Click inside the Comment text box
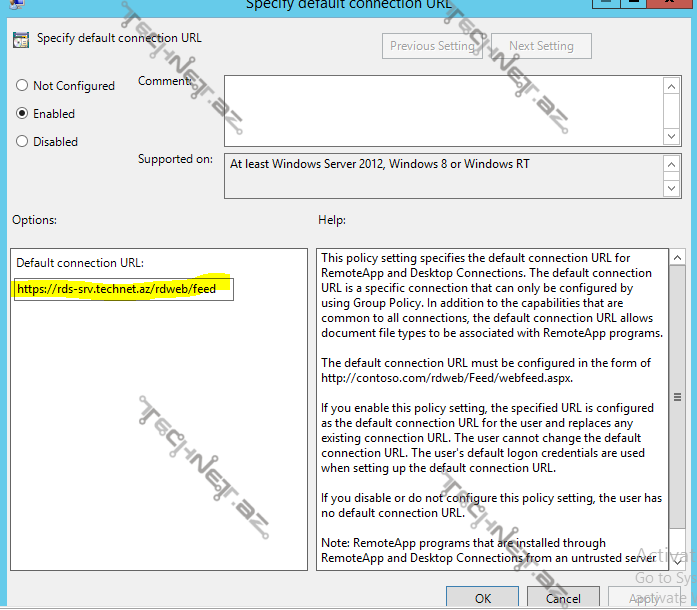Image resolution: width=697 pixels, height=610 pixels. click(x=440, y=110)
